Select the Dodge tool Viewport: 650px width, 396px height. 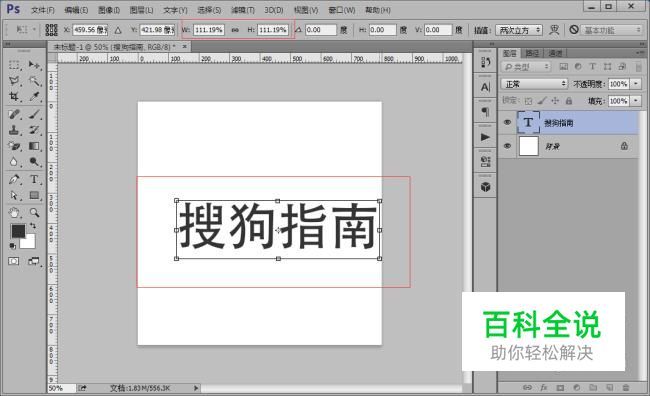click(34, 162)
